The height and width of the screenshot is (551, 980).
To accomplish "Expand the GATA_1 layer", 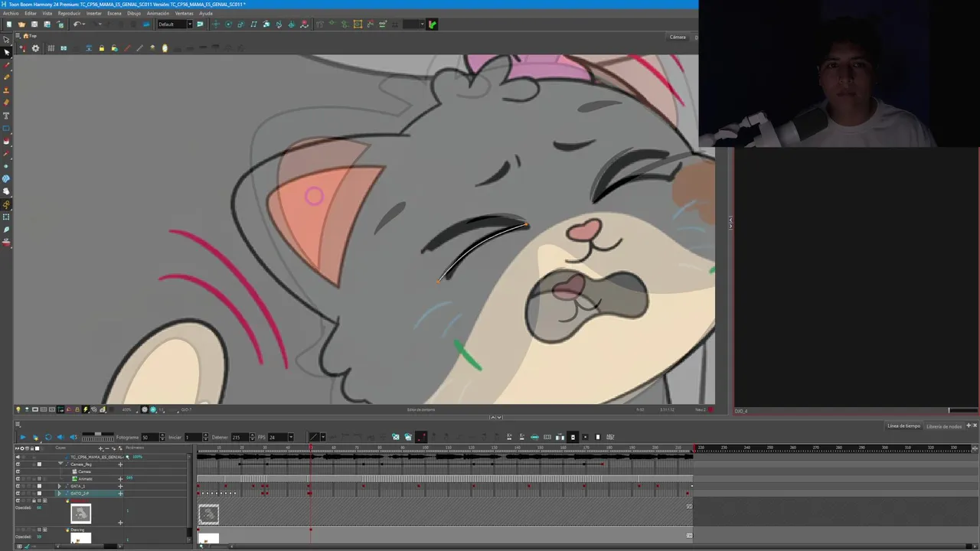I will [x=59, y=486].
